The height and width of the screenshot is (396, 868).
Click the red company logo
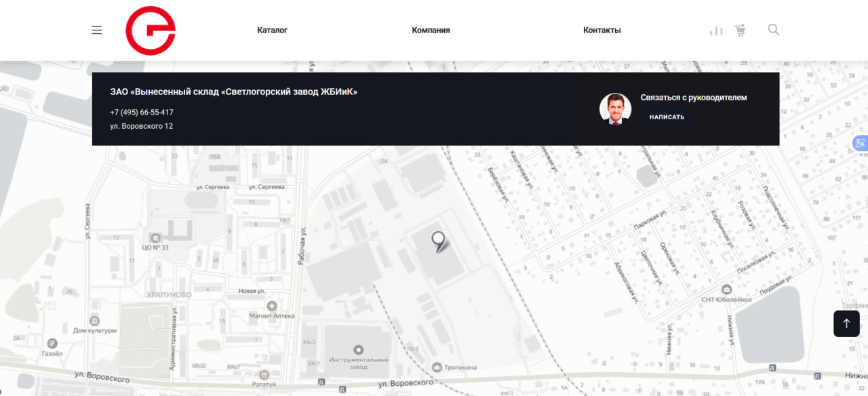pos(151,31)
